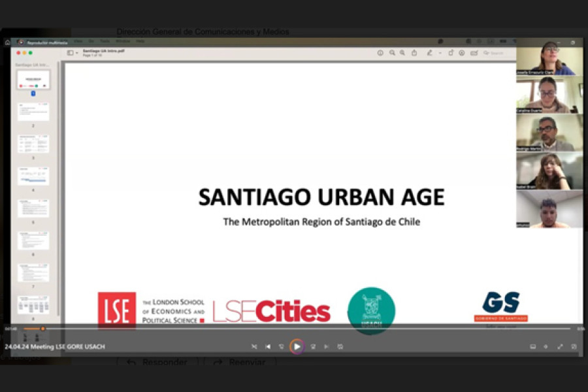Screen dimensions: 588x392
Task: Expand the playback options menu
Action: (x=546, y=347)
